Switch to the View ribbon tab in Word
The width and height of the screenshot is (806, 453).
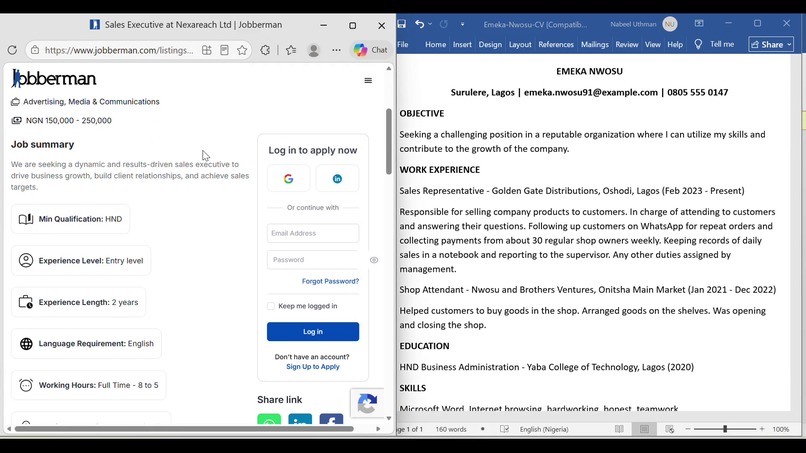tap(653, 45)
